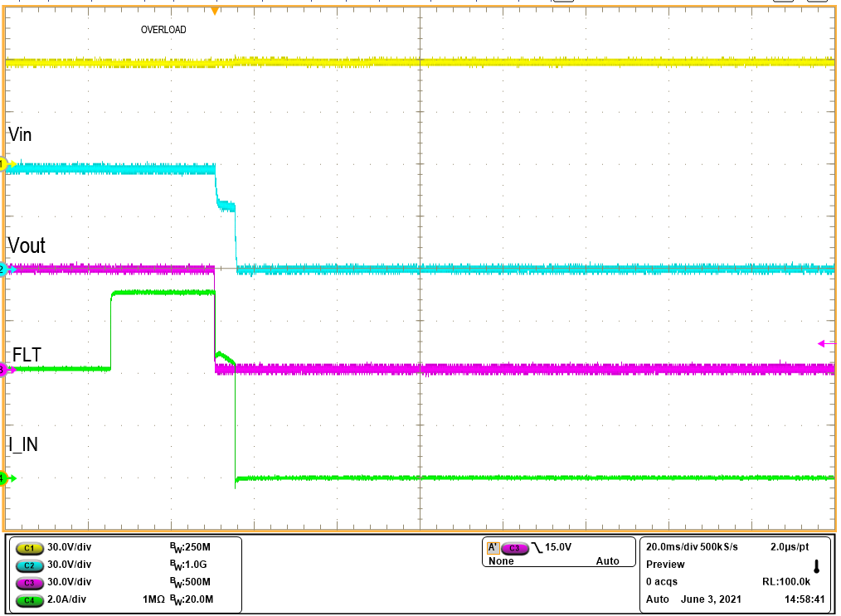
Task: Click the OVERLOAD indicator text
Action: [x=163, y=29]
